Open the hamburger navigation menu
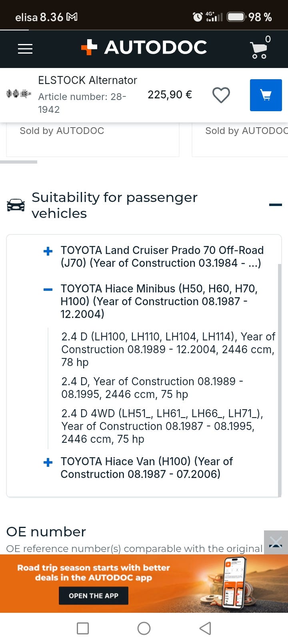288x644 pixels. click(25, 49)
